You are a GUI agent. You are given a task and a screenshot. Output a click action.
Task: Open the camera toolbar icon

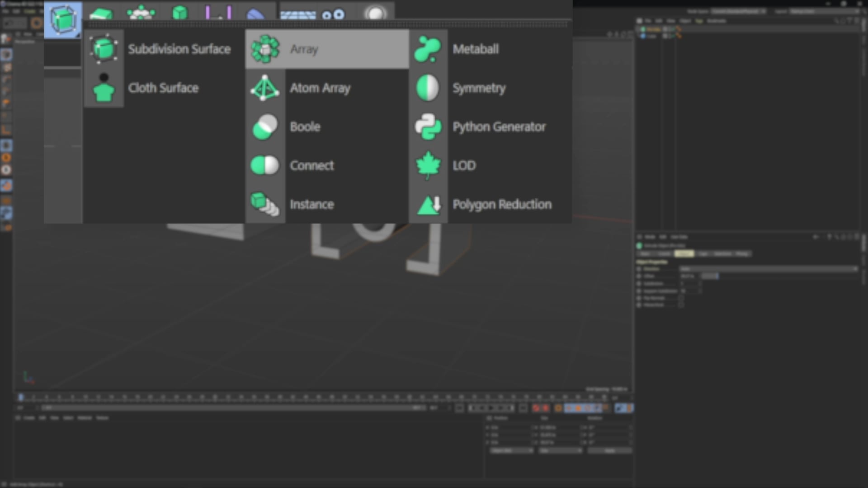(x=334, y=14)
